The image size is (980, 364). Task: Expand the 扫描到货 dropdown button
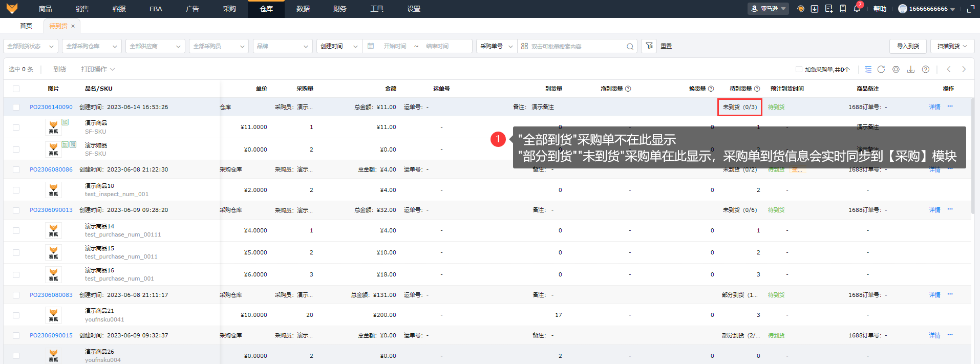point(952,46)
